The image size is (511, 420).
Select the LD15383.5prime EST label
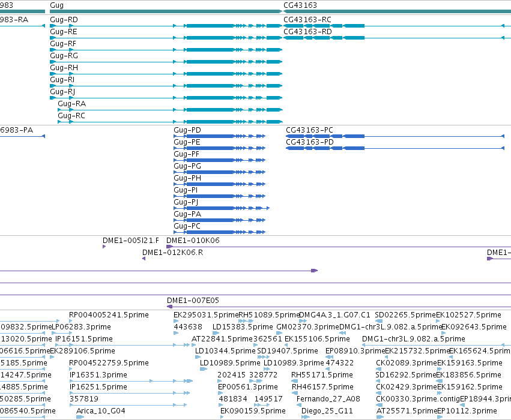coord(243,327)
